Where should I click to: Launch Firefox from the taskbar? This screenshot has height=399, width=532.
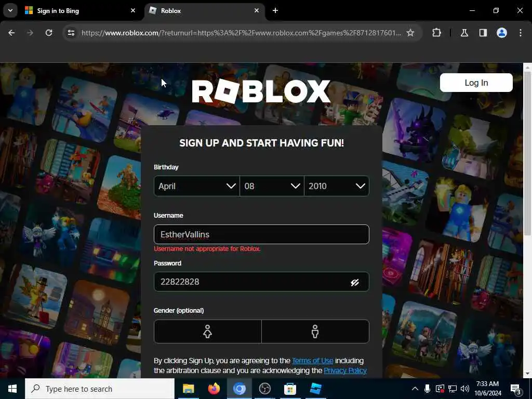coord(214,389)
